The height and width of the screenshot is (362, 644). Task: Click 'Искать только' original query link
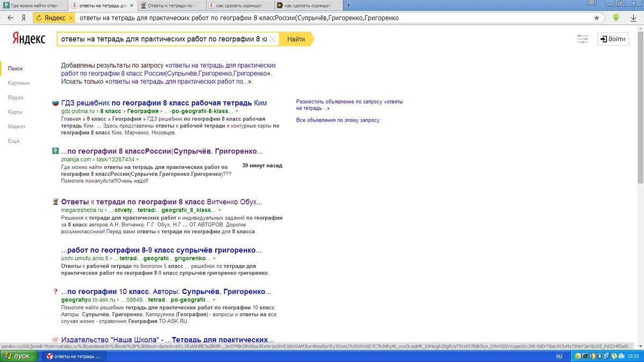pyautogui.click(x=179, y=82)
